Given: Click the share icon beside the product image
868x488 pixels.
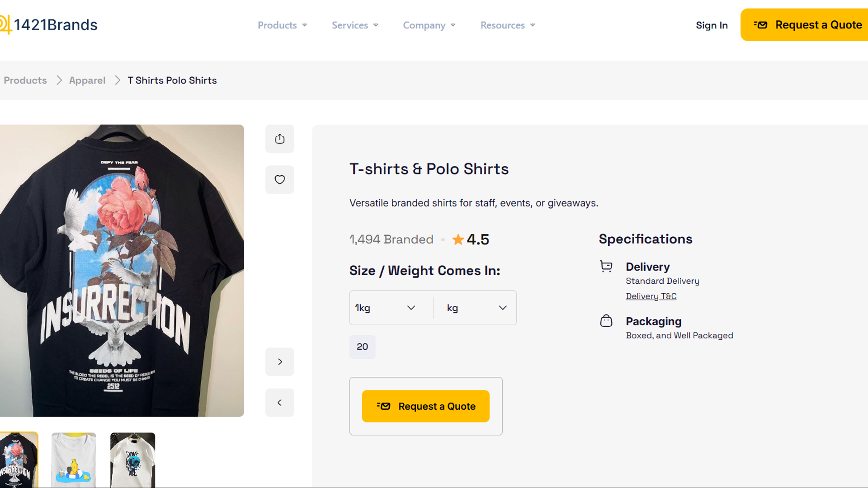Looking at the screenshot, I should tap(279, 139).
